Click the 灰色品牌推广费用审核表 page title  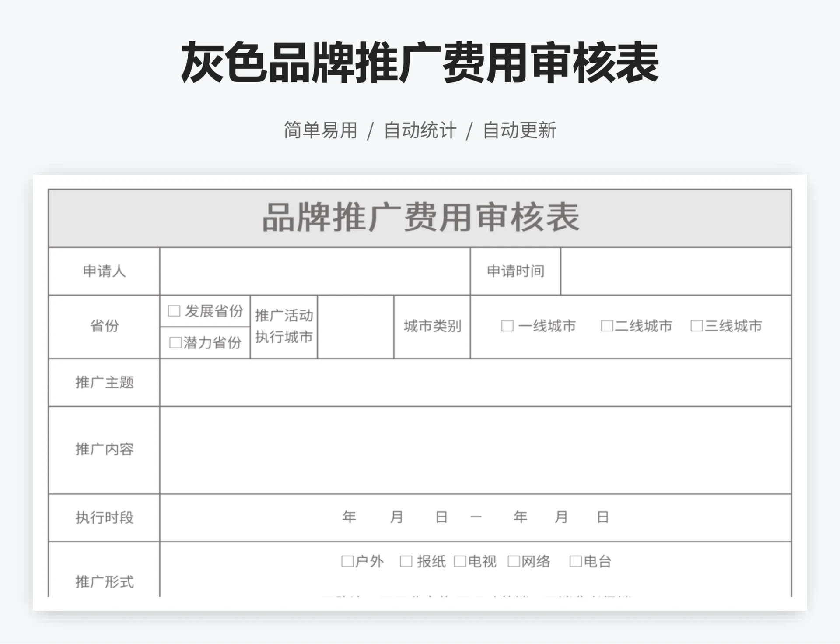[x=419, y=62]
